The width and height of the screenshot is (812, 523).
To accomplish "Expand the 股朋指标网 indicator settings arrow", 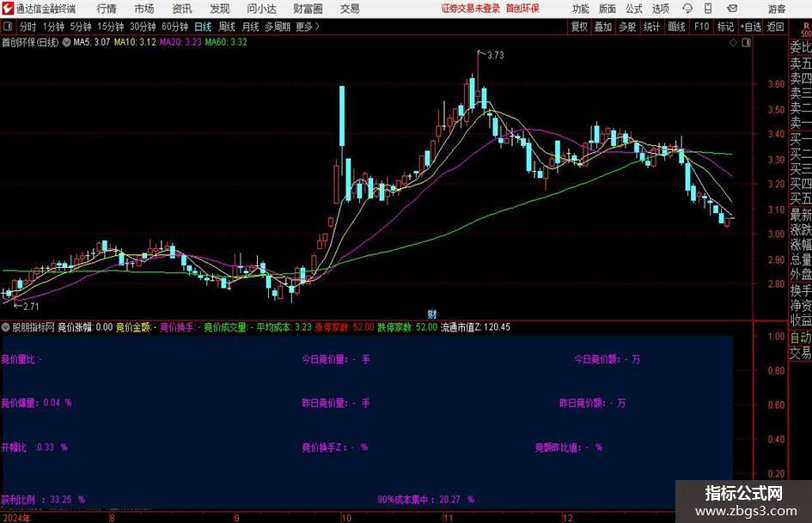I will click(x=6, y=326).
